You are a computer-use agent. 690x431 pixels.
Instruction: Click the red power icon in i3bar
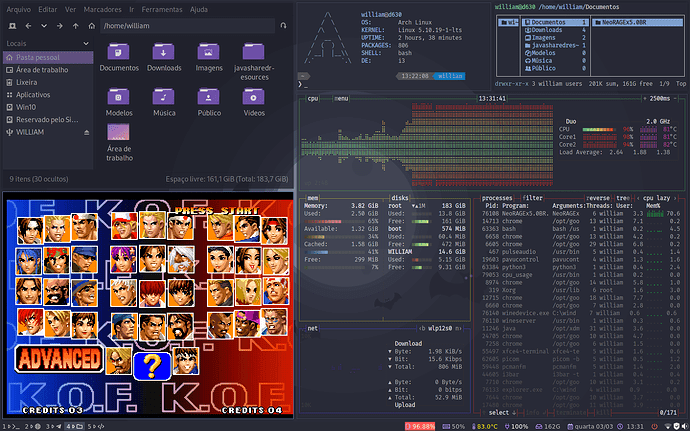(654, 426)
